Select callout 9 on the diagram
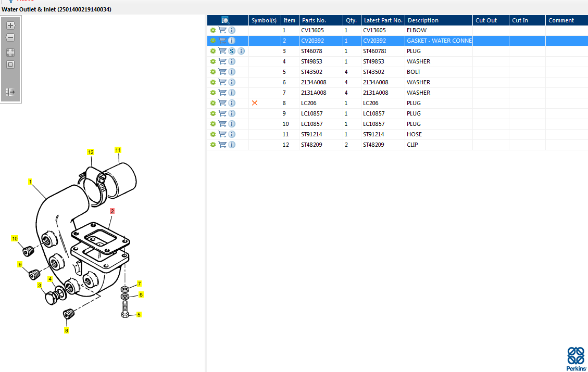 [x=20, y=264]
